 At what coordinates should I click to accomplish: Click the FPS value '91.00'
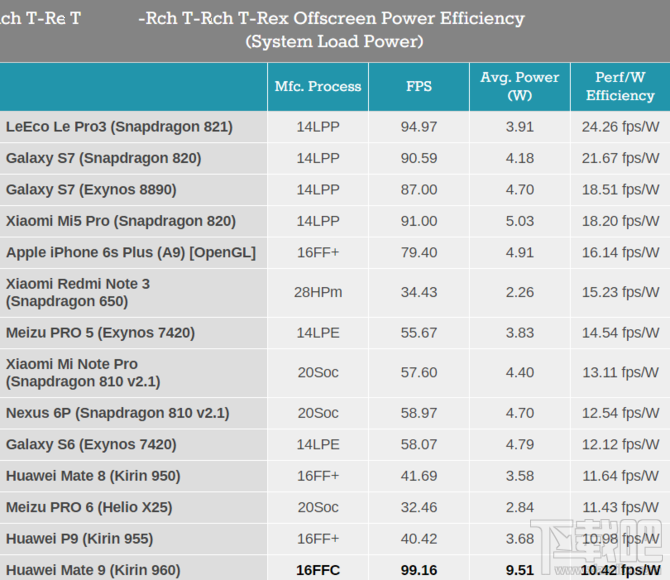419,221
